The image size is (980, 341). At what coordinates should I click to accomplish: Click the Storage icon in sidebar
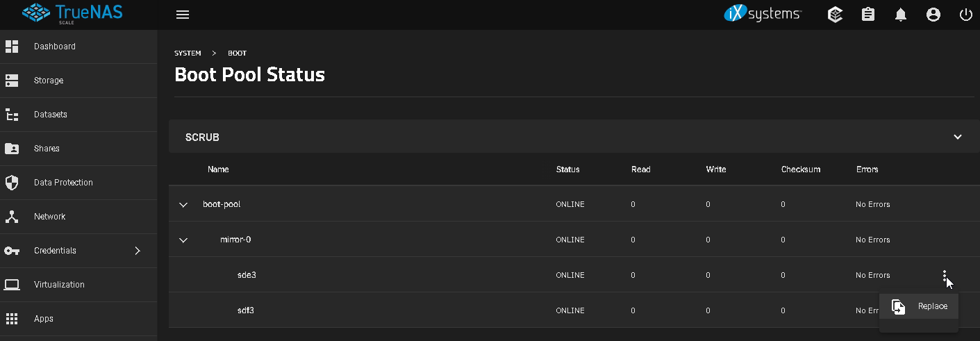pos(12,81)
